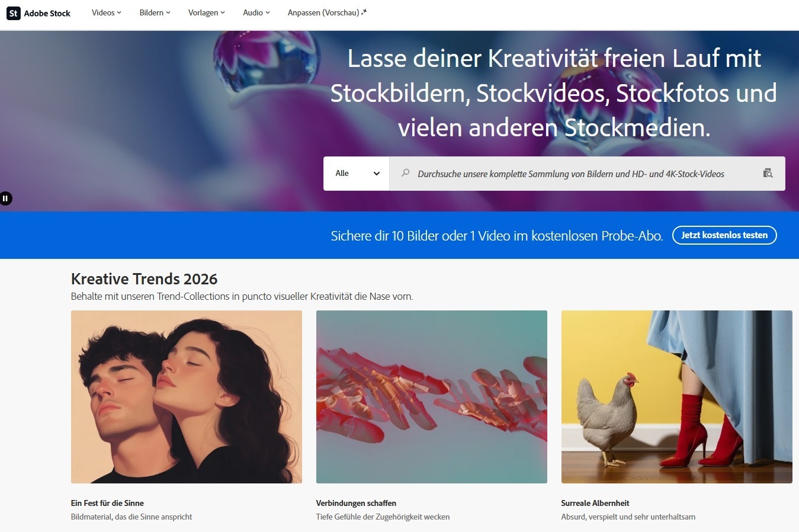The image size is (799, 532).
Task: Click the magnifier icon in search bar
Action: pos(405,173)
